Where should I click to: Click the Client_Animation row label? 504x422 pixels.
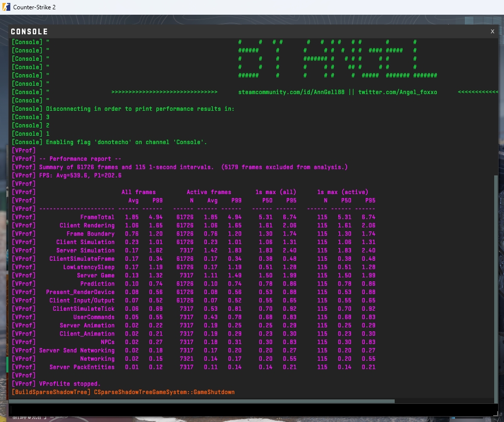point(87,334)
